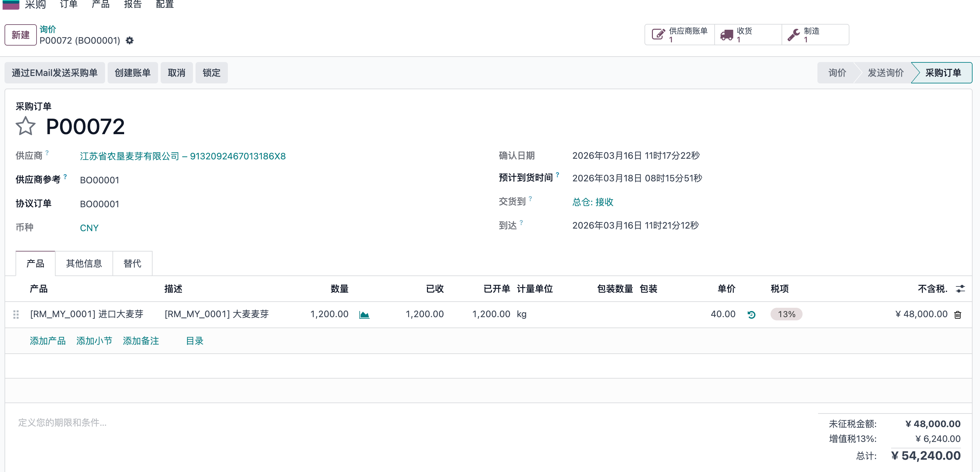
Task: Open the 总仓: 接收 delivery link
Action: coord(593,202)
